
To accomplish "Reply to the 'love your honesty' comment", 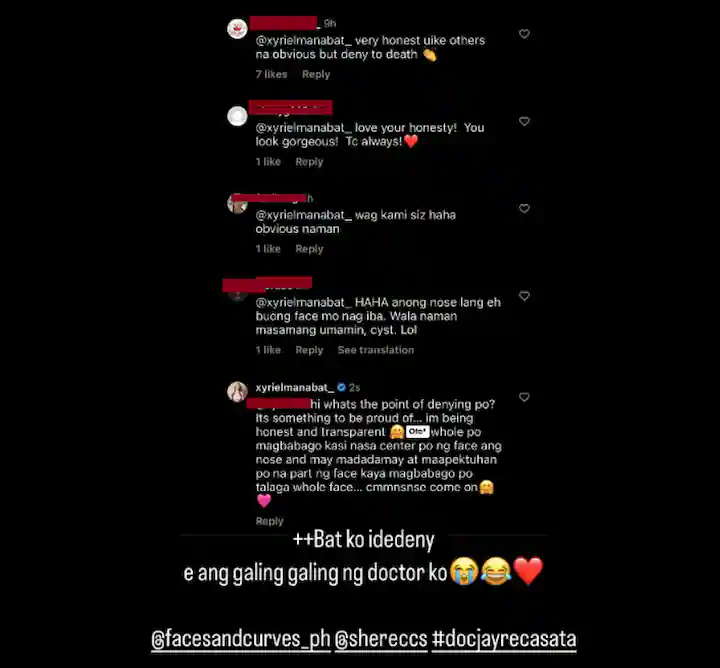I will click(x=309, y=162).
